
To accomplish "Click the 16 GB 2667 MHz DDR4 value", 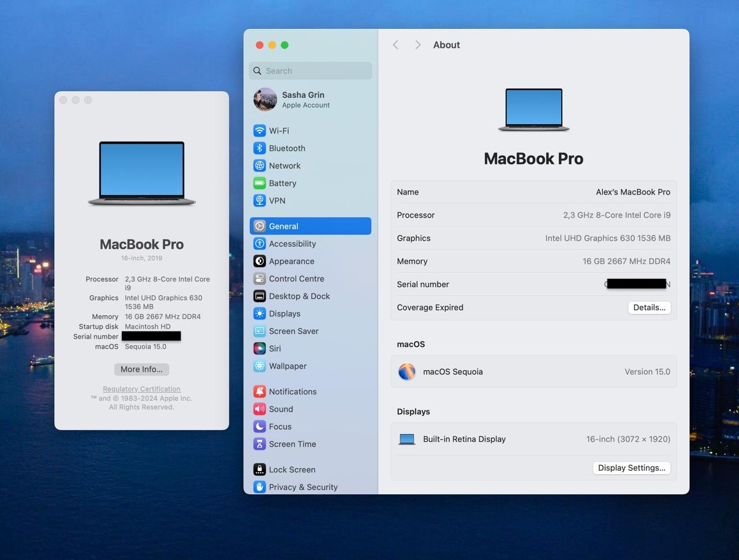I will [x=626, y=262].
